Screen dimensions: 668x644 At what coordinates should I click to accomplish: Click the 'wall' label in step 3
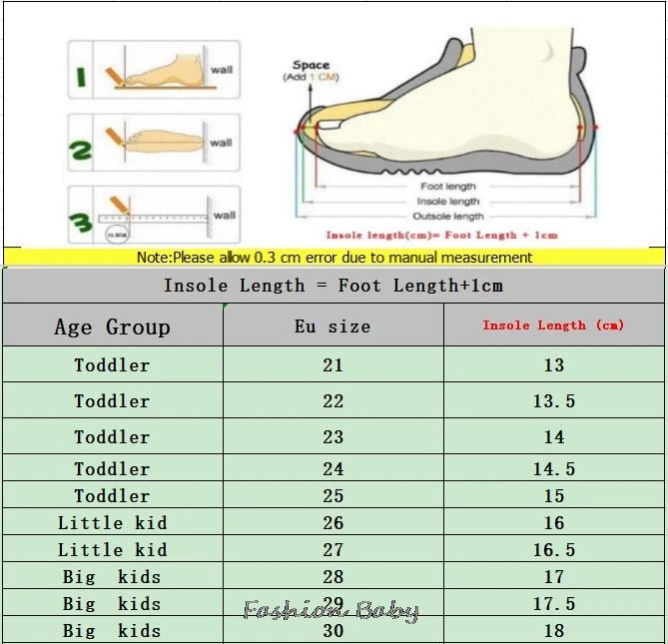pyautogui.click(x=225, y=215)
